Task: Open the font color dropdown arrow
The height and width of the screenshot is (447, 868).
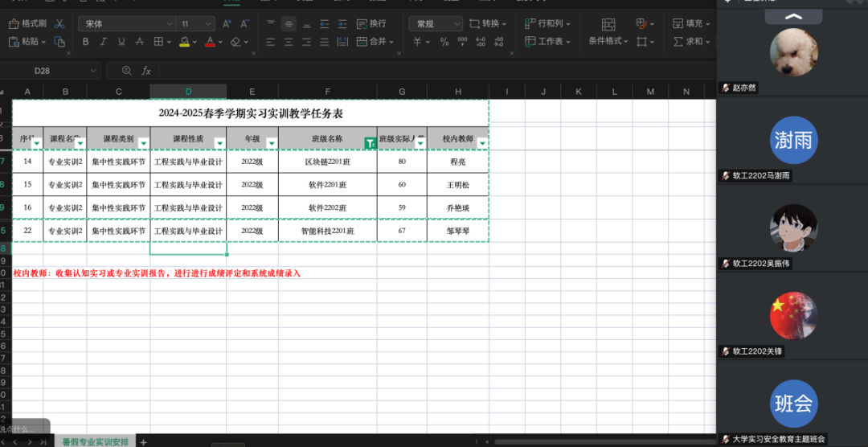Action: pyautogui.click(x=220, y=42)
